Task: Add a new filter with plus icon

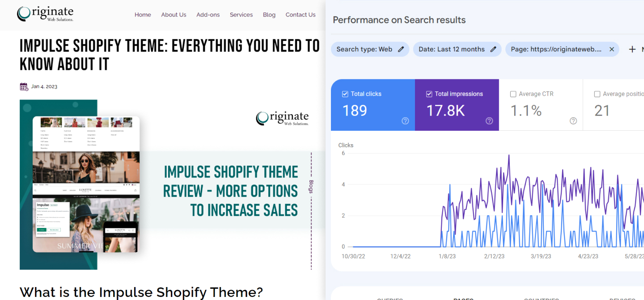Action: point(632,49)
